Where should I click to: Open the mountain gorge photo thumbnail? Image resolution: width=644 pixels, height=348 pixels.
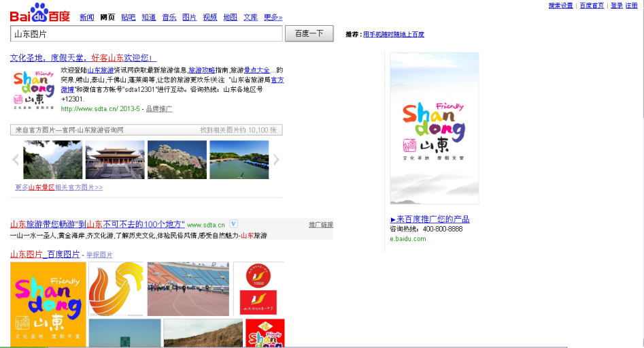[x=52, y=159]
